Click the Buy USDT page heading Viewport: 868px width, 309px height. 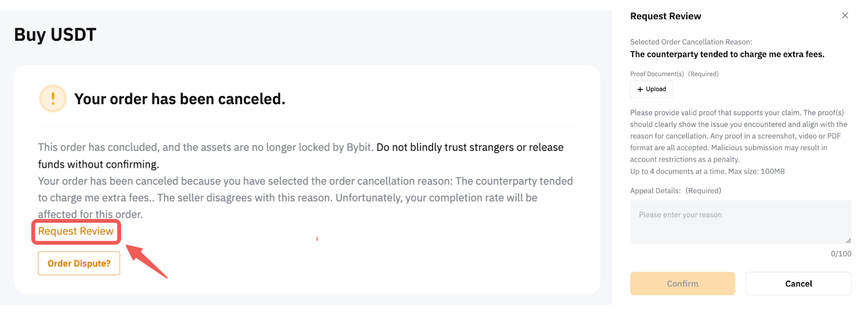click(55, 35)
